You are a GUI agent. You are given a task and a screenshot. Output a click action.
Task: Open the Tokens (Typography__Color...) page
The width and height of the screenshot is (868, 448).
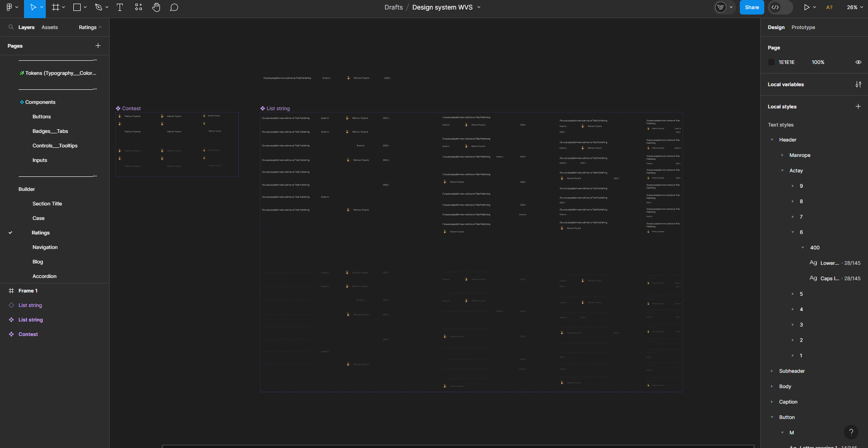point(58,73)
